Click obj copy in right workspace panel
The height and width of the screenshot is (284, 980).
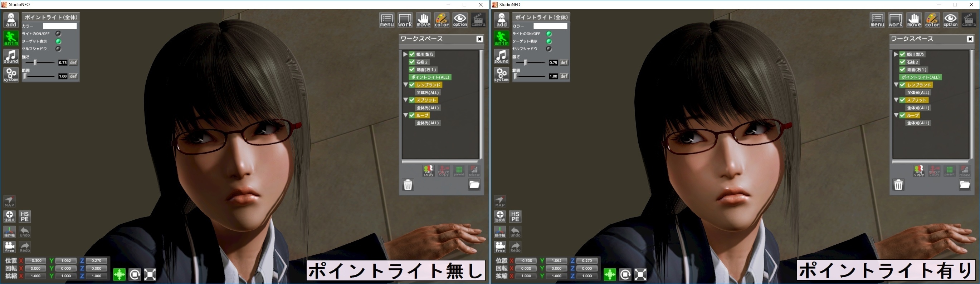[x=919, y=171]
